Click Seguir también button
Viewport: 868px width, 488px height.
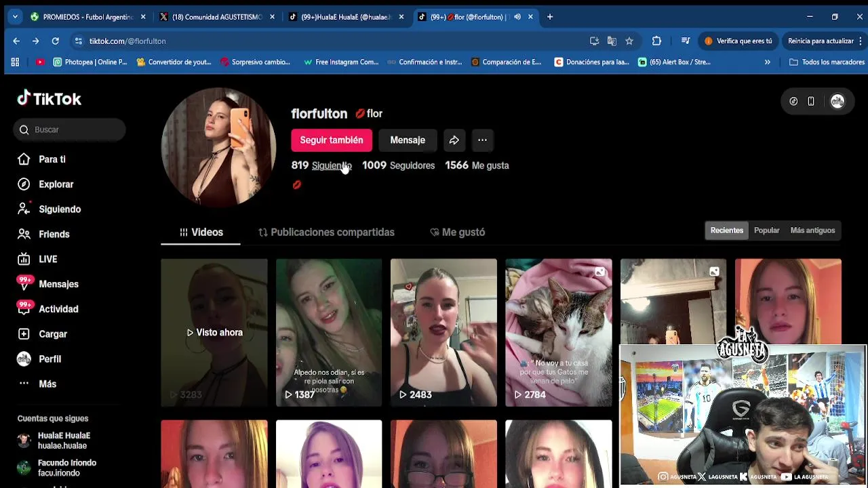point(332,140)
